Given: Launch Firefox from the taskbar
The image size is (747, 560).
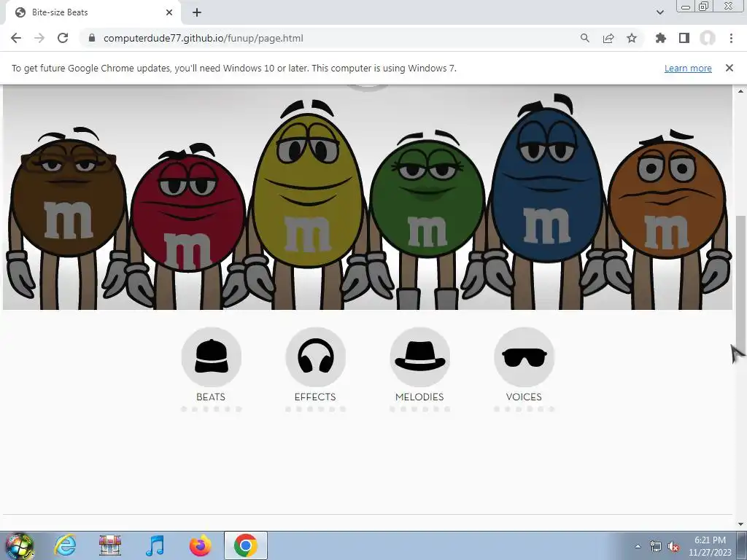Looking at the screenshot, I should click(x=200, y=545).
